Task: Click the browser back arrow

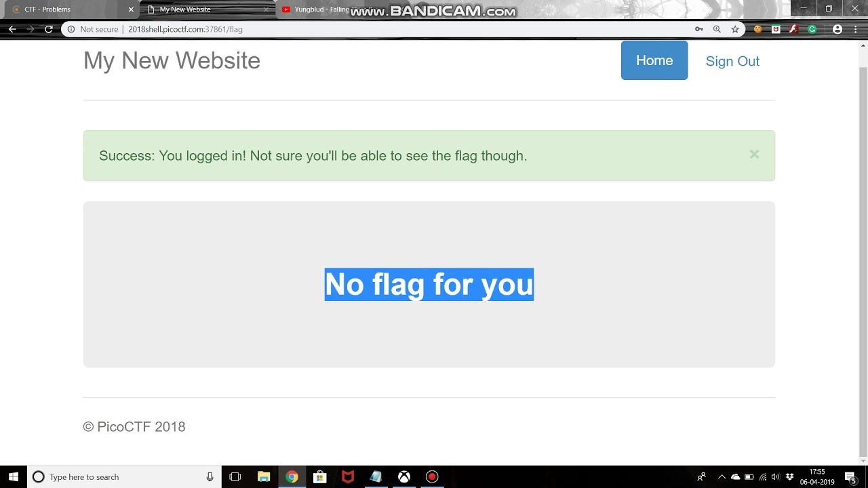Action: pyautogui.click(x=12, y=29)
